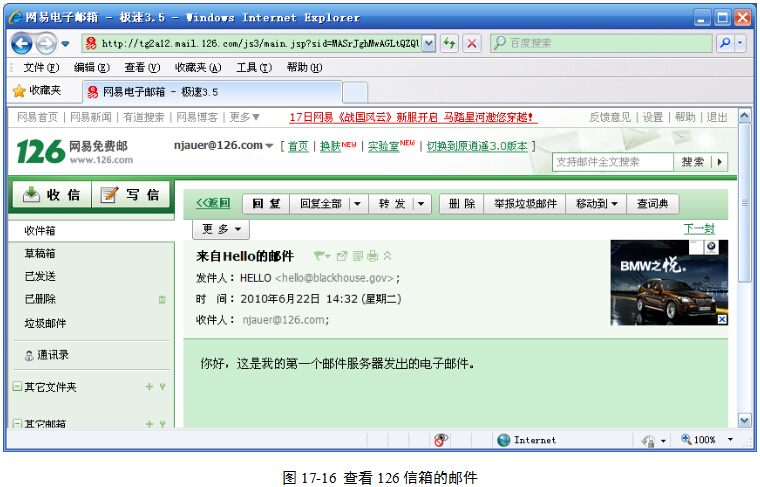Open the 转发 forward dropdown arrow
Image resolution: width=760 pixels, height=487 pixels.
tap(421, 204)
